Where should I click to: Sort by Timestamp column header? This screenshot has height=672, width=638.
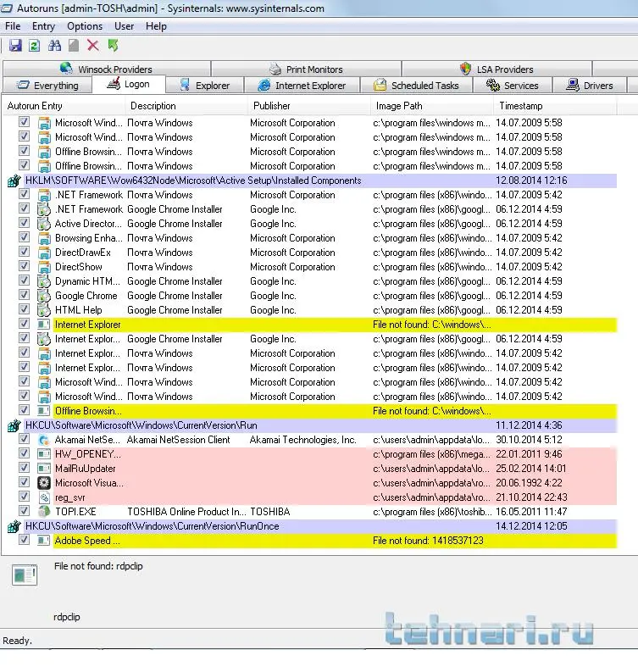pyautogui.click(x=555, y=106)
